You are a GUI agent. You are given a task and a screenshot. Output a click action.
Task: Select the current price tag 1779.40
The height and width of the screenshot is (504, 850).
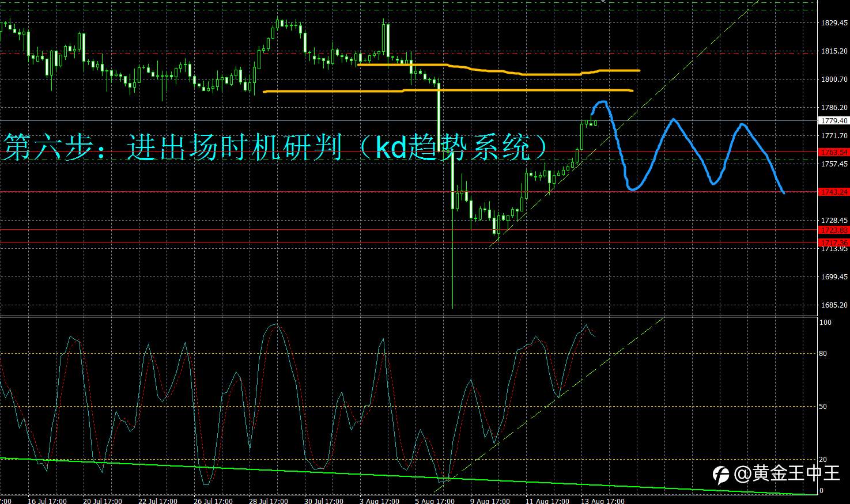coord(834,121)
